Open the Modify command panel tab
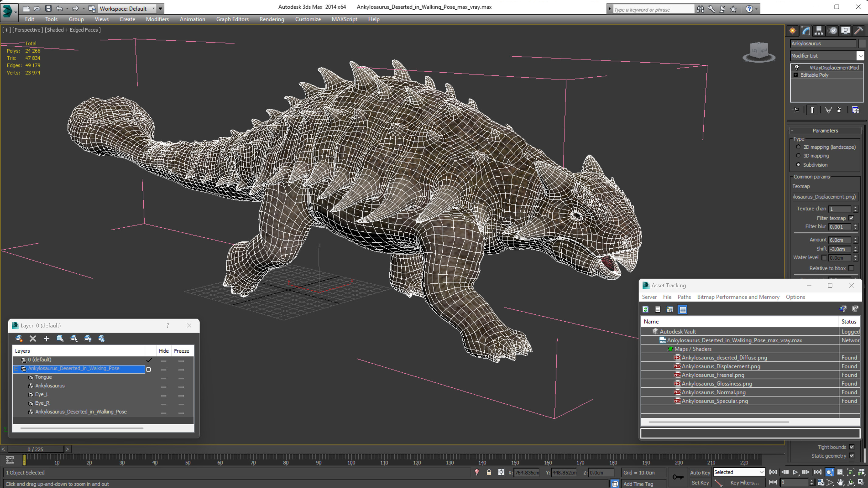Viewport: 868px width, 488px height. point(806,31)
